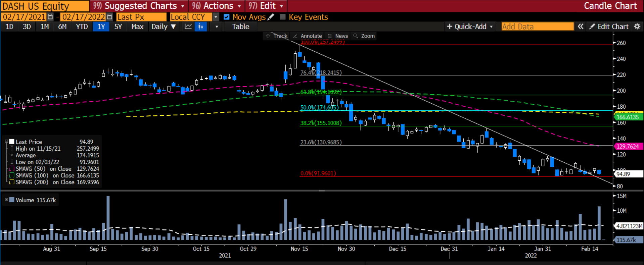Click the SMAVG (50) magenta swatch

(12, 169)
